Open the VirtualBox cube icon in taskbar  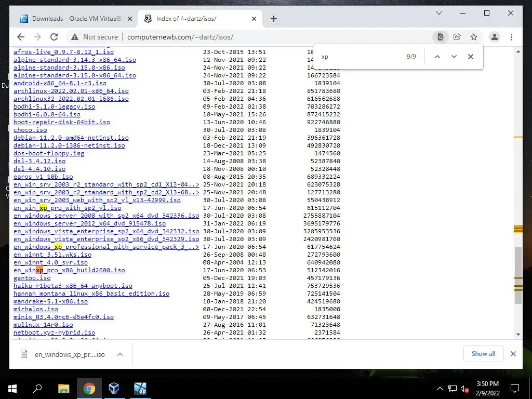[114, 389]
